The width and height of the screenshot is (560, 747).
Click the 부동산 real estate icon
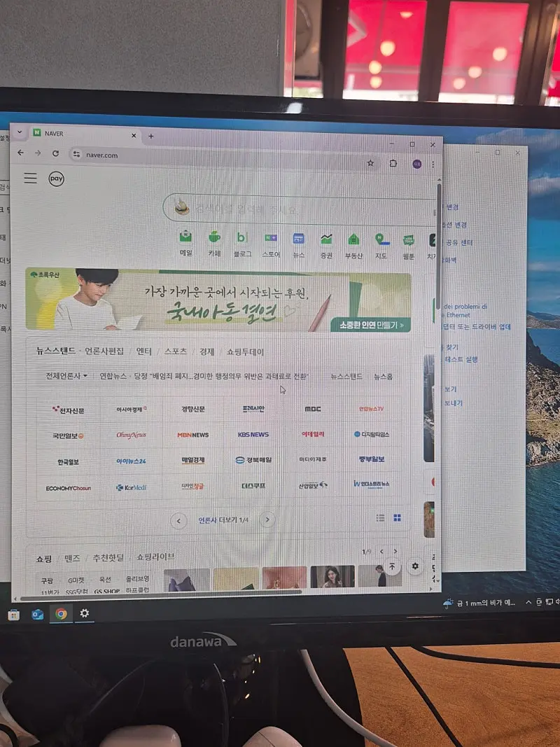353,239
